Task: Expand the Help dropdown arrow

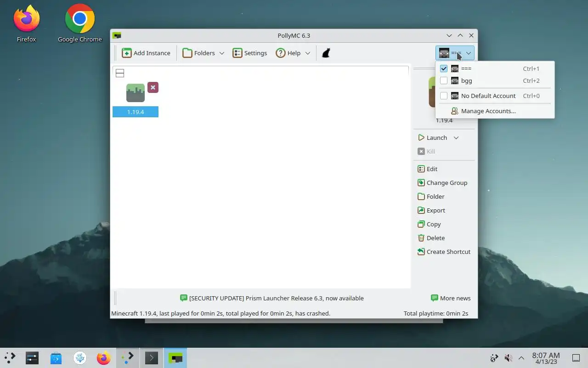Action: tap(308, 53)
